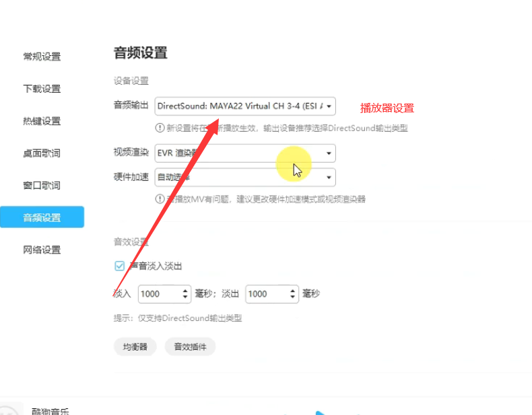Toggle the 声音淡入淡出 checkbox
The width and height of the screenshot is (532, 415).
coord(119,266)
